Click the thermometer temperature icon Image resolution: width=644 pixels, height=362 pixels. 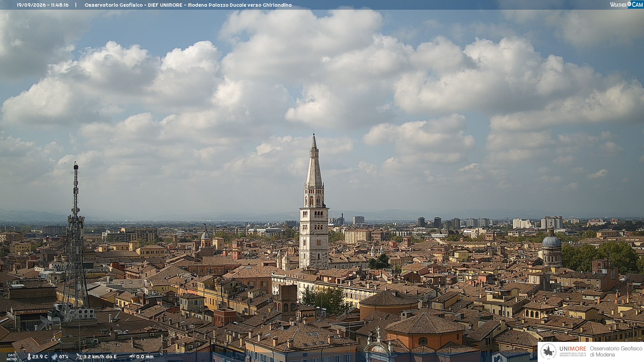click(29, 357)
